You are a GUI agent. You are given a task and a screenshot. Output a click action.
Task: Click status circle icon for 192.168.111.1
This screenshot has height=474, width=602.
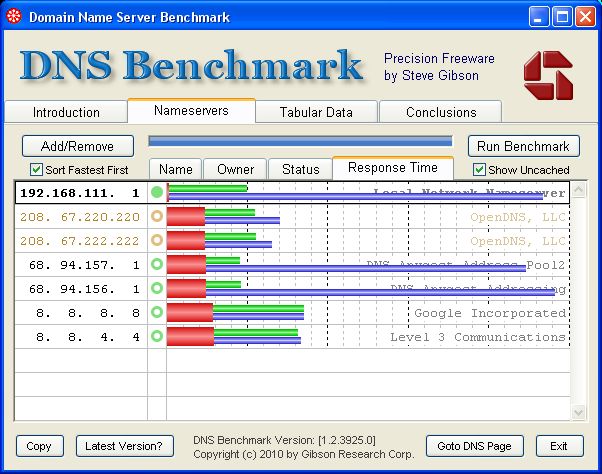(156, 192)
